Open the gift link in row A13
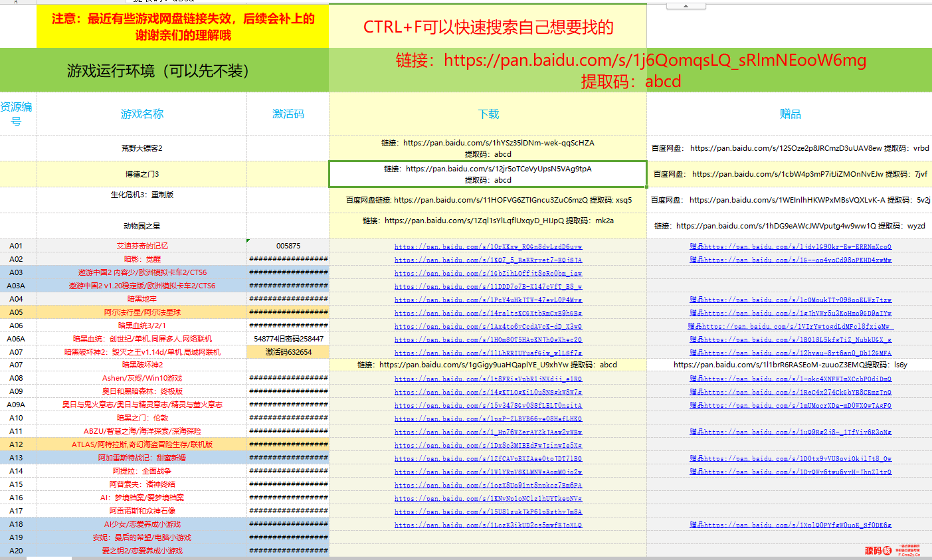 pos(791,458)
